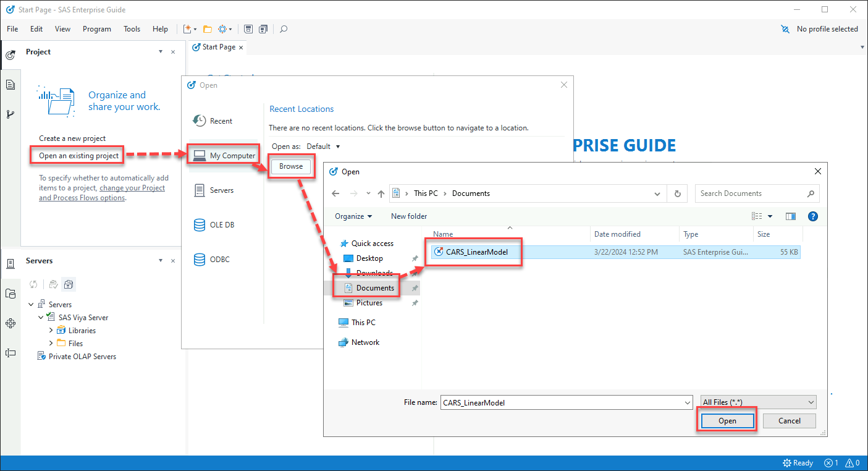Refresh the Documents folder location
868x471 pixels.
[677, 193]
